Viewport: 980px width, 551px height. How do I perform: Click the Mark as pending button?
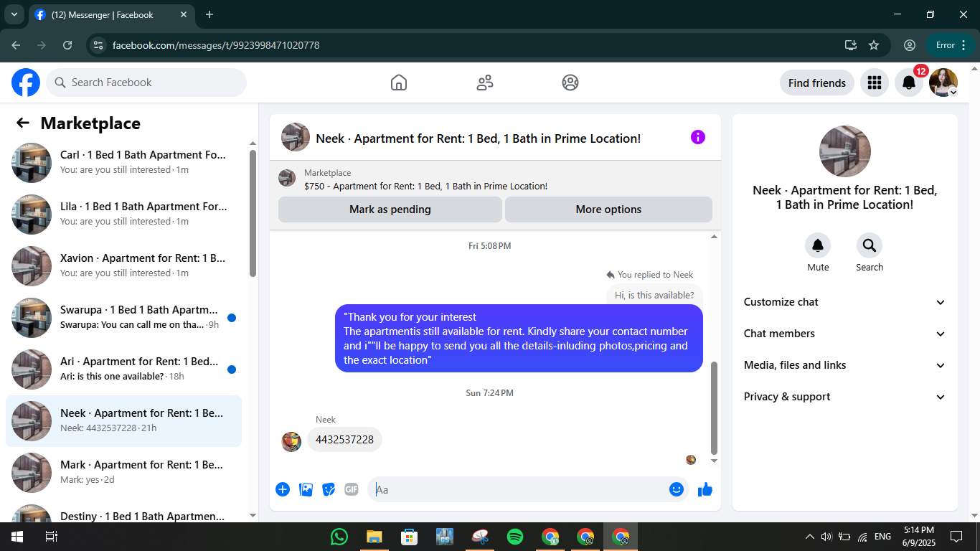[390, 209]
